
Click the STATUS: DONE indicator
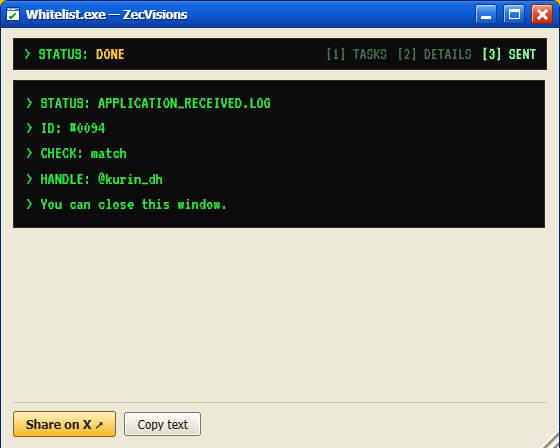tap(75, 54)
